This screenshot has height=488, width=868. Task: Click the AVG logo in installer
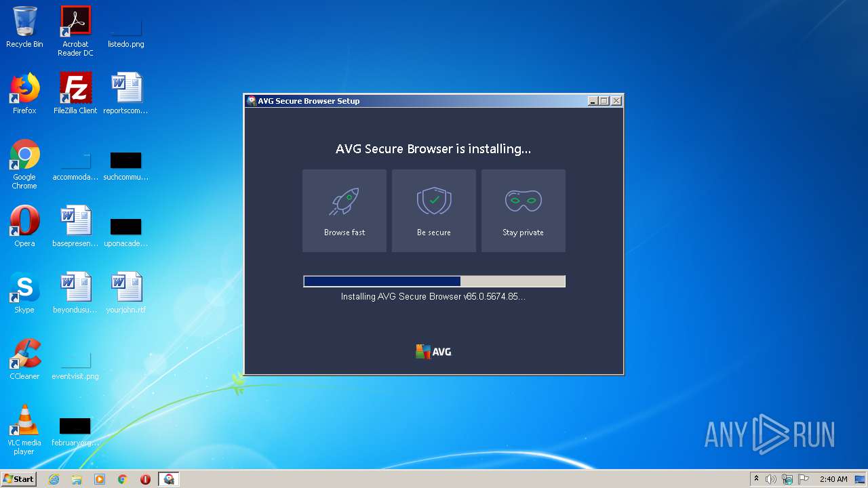pyautogui.click(x=433, y=352)
